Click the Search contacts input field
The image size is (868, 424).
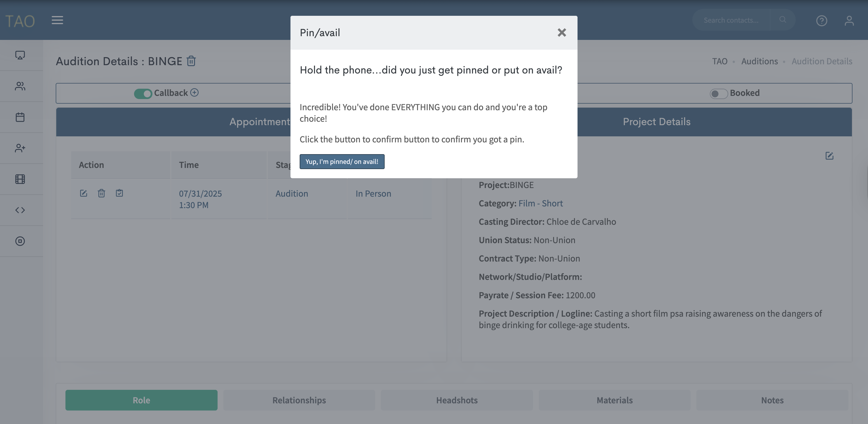click(x=731, y=20)
